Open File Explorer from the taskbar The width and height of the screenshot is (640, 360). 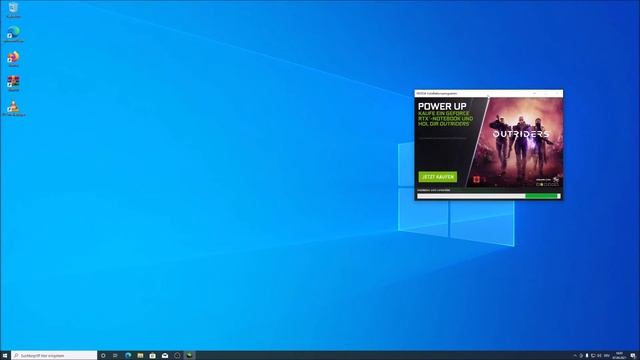[x=140, y=356]
